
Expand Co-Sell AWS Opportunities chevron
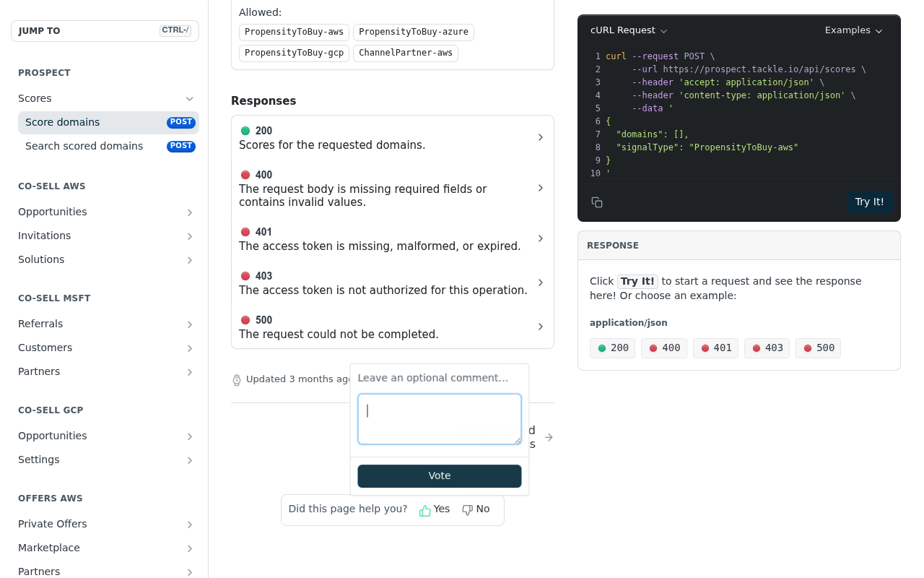tap(190, 212)
